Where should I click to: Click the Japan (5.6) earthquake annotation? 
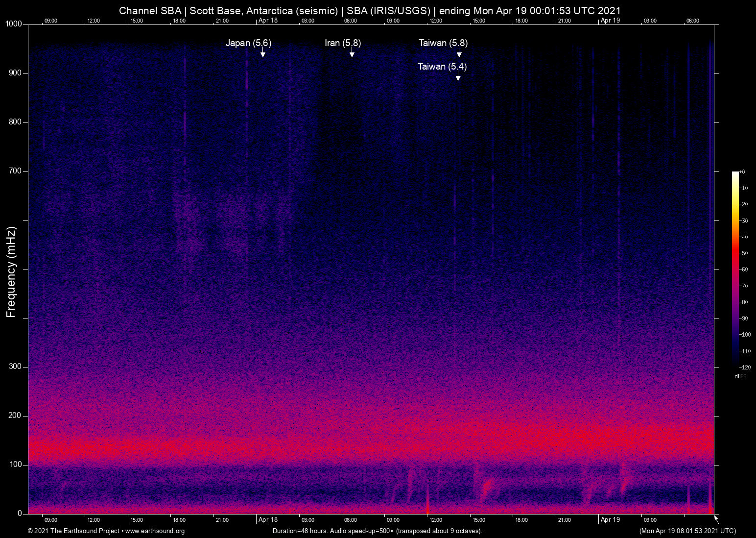[248, 43]
